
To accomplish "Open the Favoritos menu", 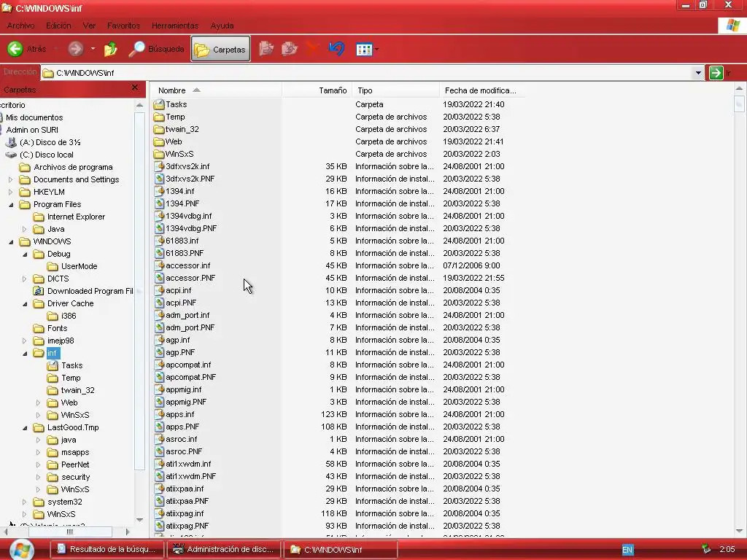I will (123, 26).
